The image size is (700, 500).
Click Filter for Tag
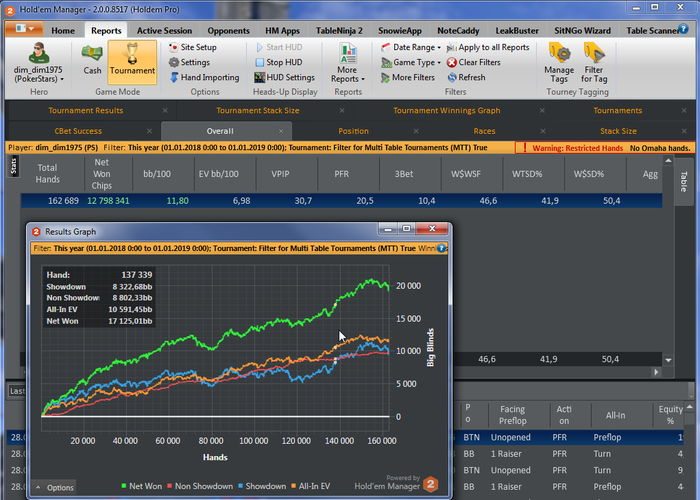click(594, 63)
